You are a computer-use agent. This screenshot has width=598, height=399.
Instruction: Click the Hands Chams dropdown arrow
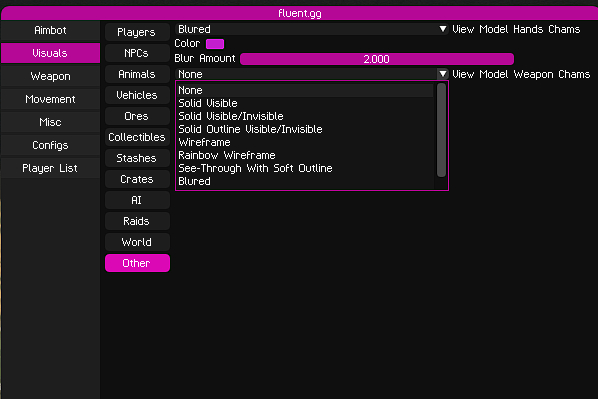443,29
